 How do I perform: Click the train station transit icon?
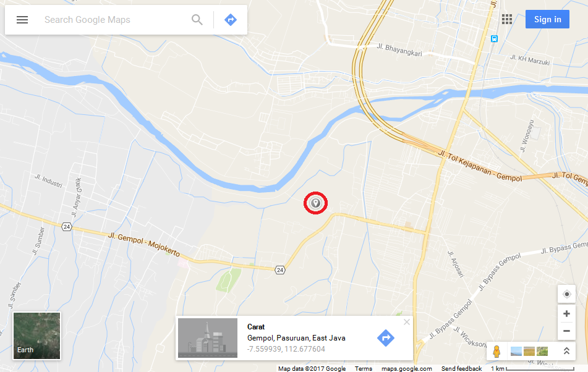click(x=494, y=38)
